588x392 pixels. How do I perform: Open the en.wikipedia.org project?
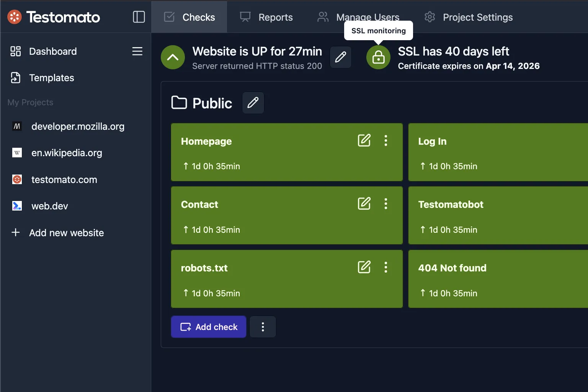[x=67, y=153]
